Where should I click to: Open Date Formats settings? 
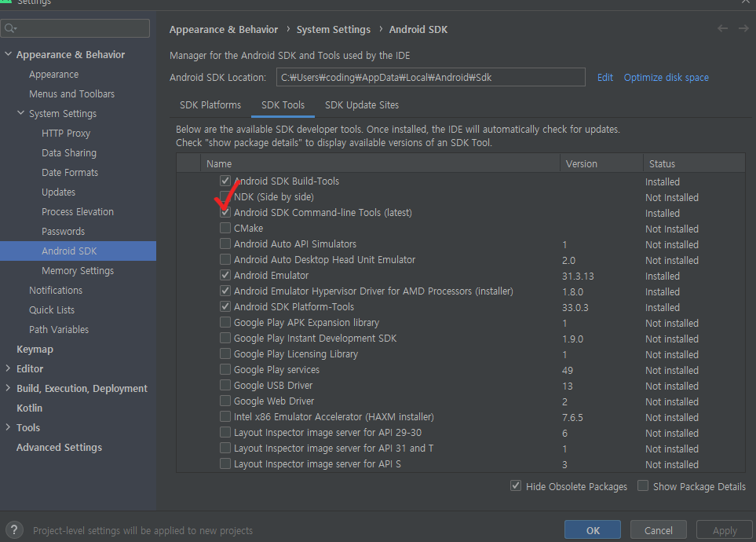pos(70,172)
